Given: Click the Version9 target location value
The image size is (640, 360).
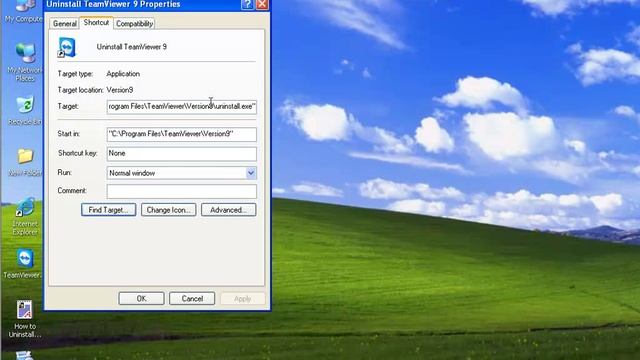Looking at the screenshot, I should [120, 90].
